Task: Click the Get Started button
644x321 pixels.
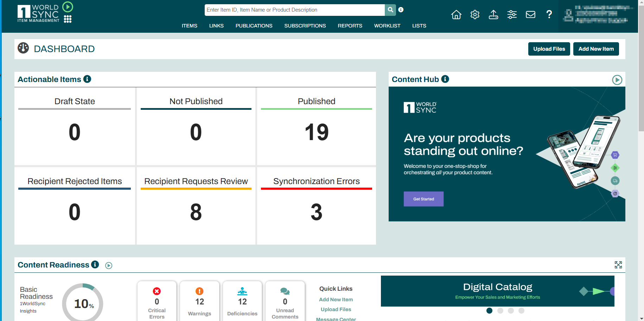Action: click(x=423, y=199)
